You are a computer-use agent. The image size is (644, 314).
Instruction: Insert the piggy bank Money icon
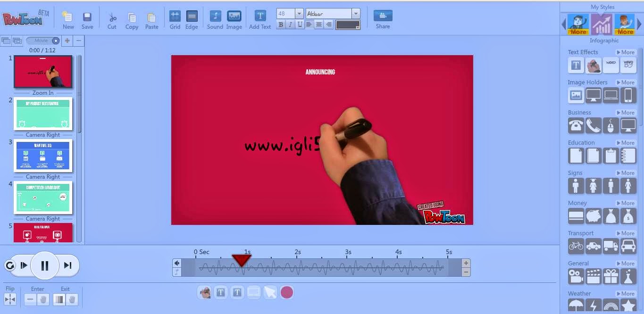593,216
